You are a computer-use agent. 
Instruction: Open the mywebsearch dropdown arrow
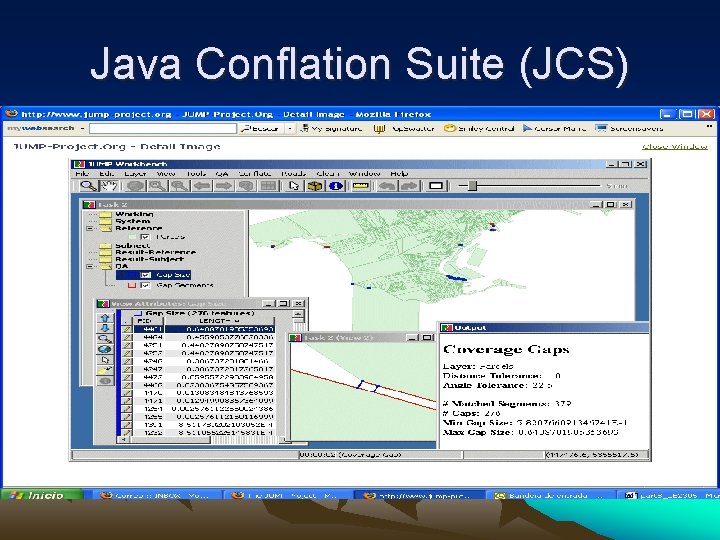pos(82,129)
